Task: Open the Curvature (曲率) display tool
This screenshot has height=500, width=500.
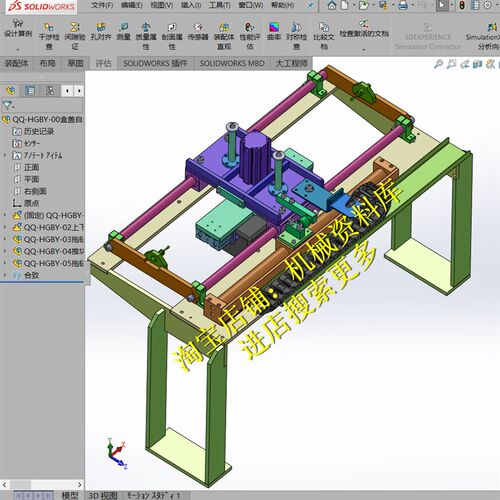Action: pos(274,31)
